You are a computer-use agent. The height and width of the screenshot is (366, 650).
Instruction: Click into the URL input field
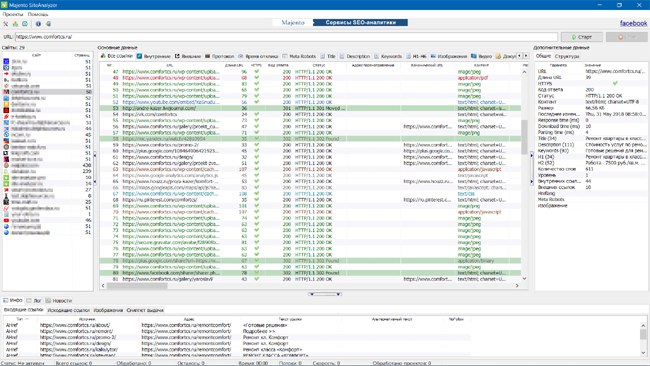(286, 37)
